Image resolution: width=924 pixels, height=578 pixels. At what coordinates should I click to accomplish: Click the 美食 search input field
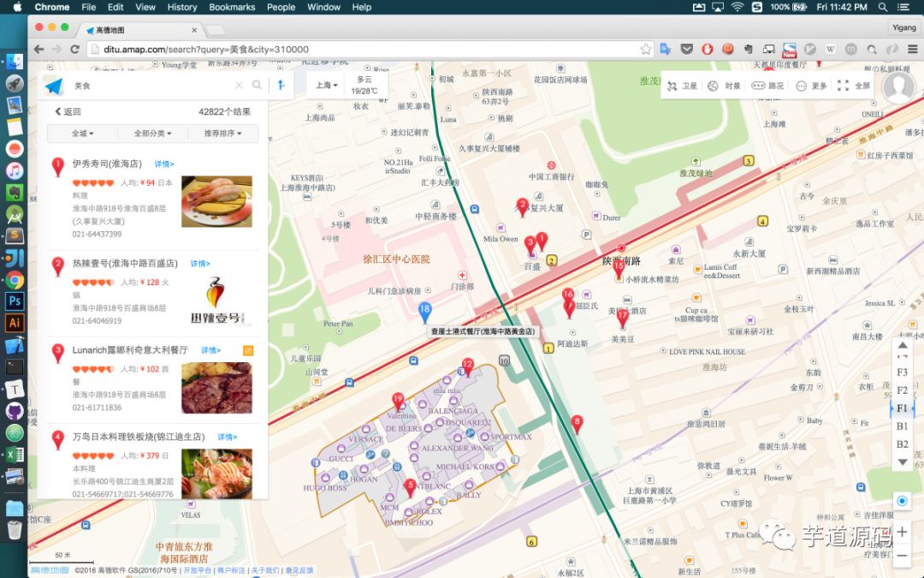(x=151, y=86)
